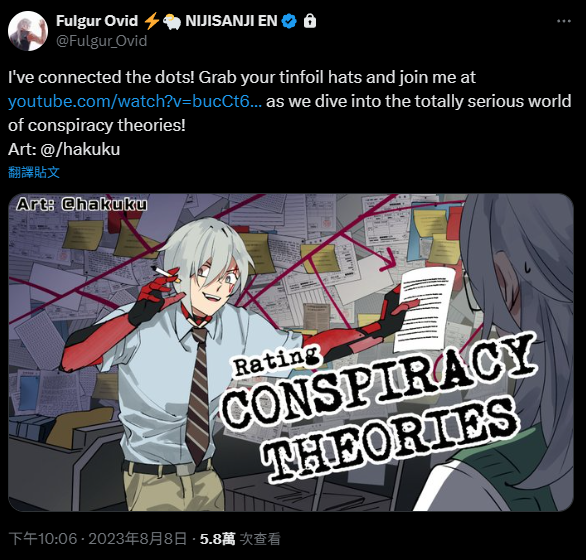Viewport: 586px width, 560px height.
Task: Click the 翻譯貼文 translate post link
Action: pyautogui.click(x=34, y=172)
